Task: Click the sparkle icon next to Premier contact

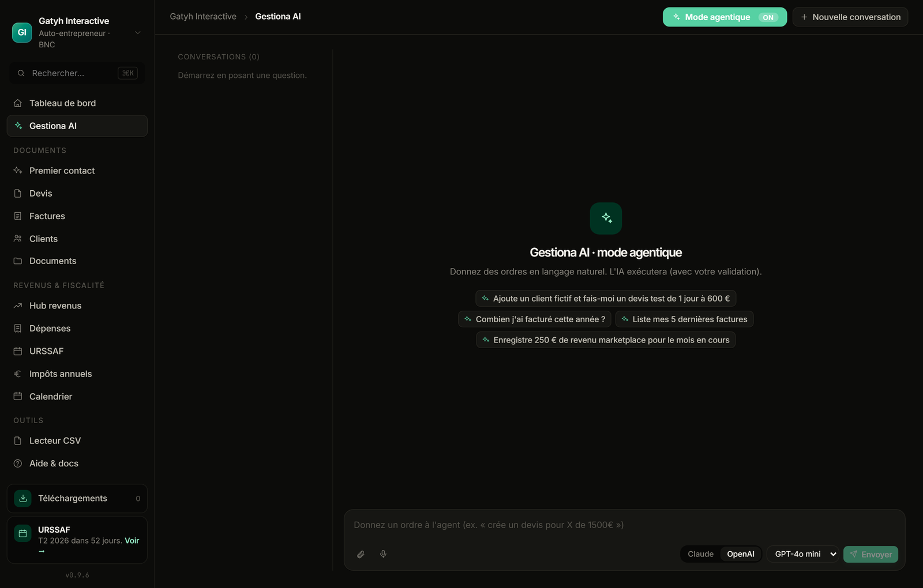Action: 18,171
